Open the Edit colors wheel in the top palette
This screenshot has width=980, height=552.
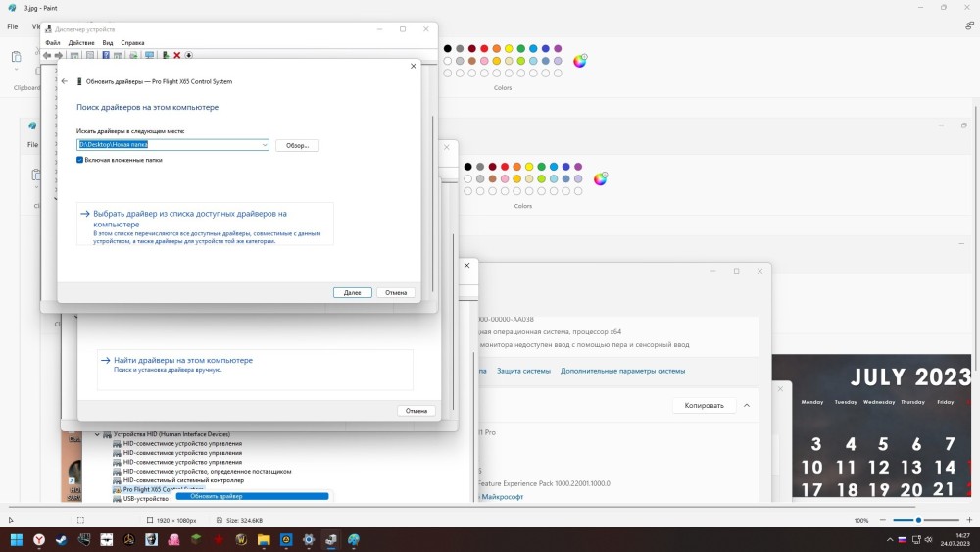click(x=580, y=61)
